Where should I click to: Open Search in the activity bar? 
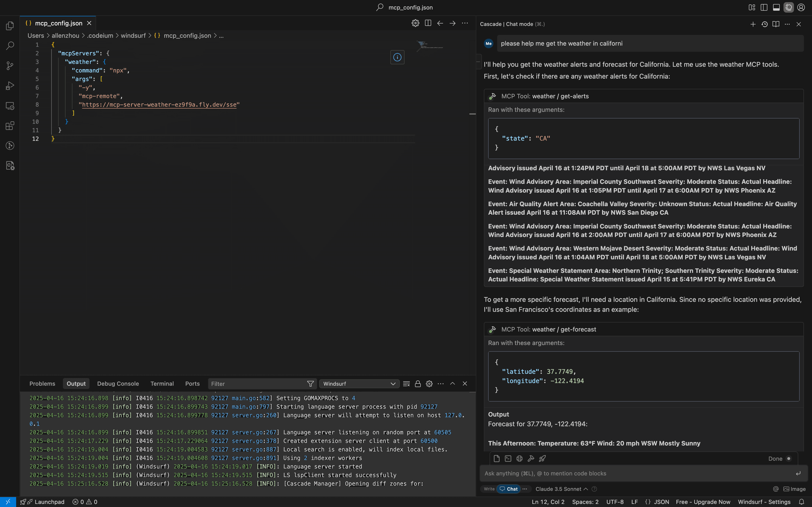pyautogui.click(x=10, y=46)
